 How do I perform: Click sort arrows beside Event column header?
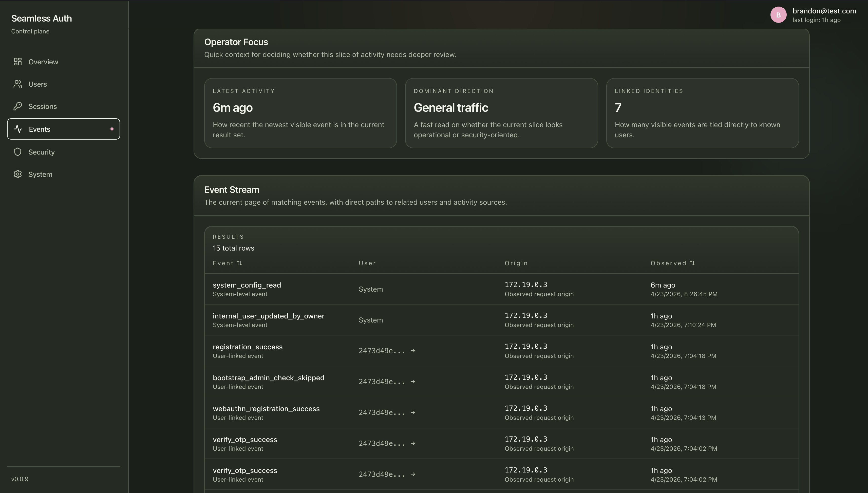click(239, 263)
